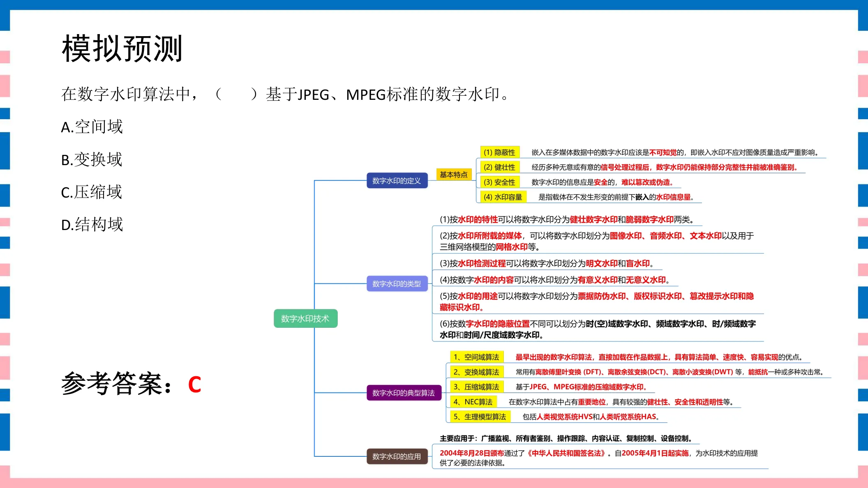This screenshot has width=868, height=488.
Task: Click the 4、NEC算法 label
Action: 473,402
